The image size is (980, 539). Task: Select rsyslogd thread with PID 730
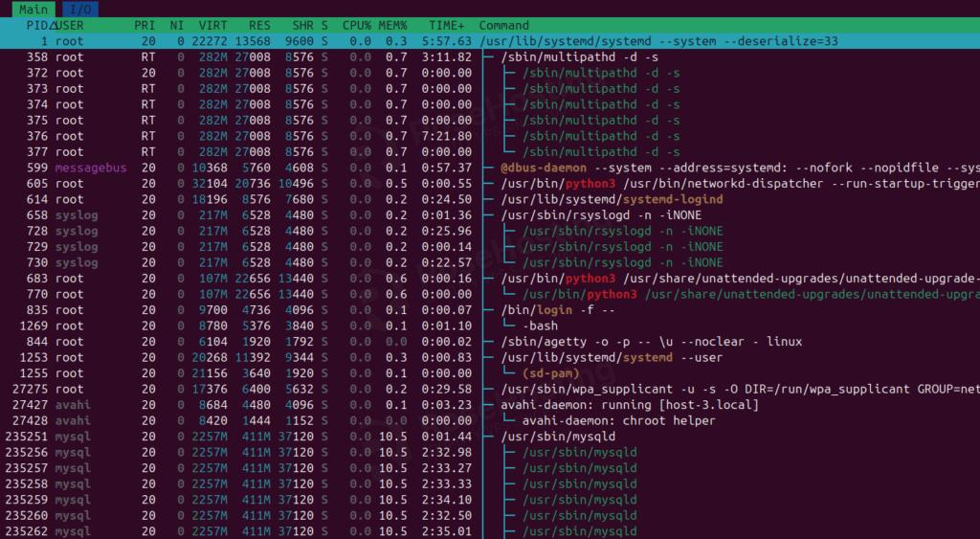490,262
